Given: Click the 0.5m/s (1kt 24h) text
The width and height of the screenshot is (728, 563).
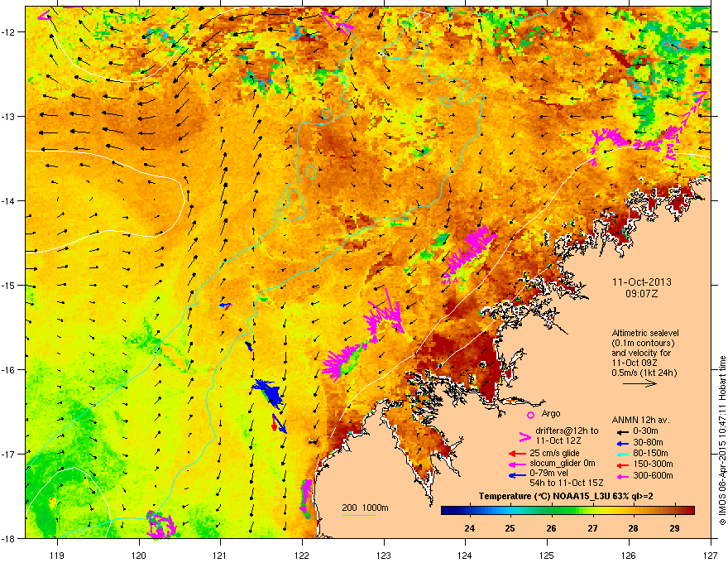Looking at the screenshot, I should coord(644,373).
